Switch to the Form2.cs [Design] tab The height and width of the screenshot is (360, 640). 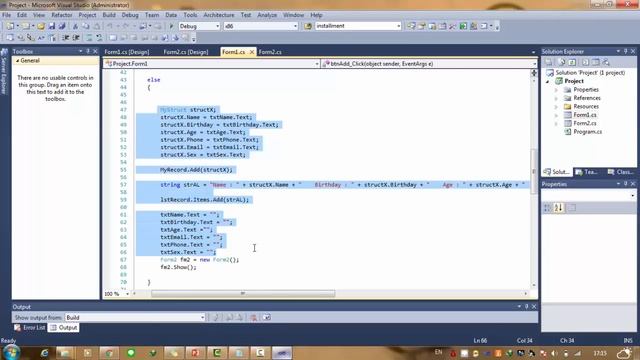pyautogui.click(x=186, y=52)
